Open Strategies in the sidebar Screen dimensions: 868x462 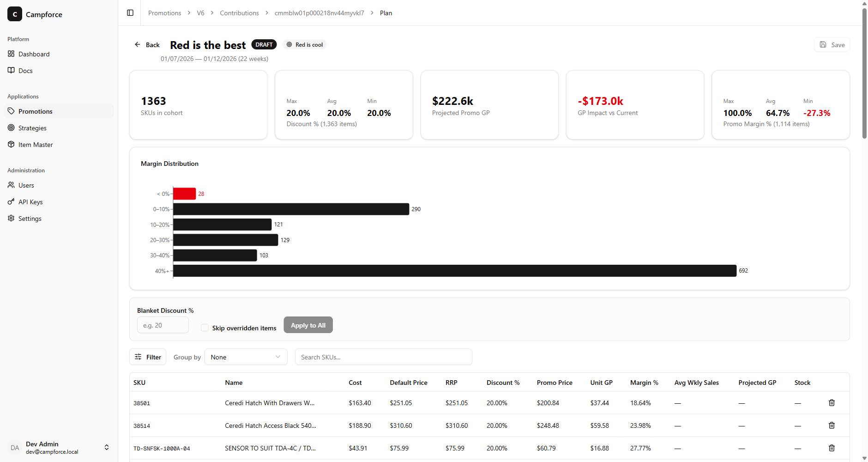pos(59,128)
